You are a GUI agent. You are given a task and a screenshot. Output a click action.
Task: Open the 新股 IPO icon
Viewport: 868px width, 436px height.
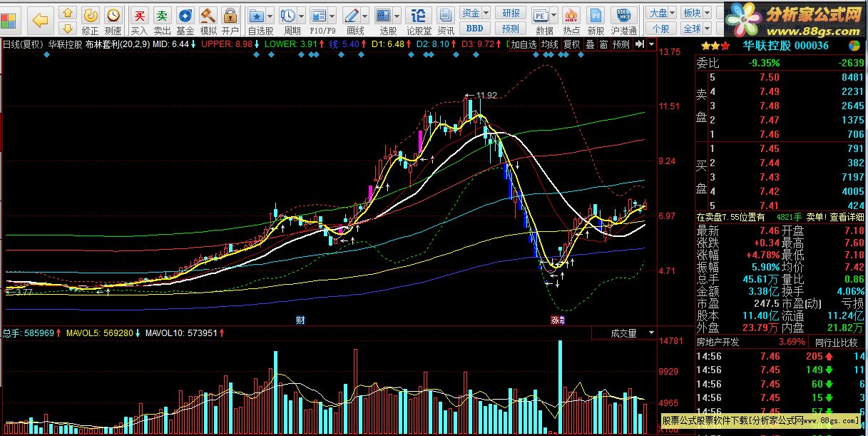pyautogui.click(x=596, y=21)
